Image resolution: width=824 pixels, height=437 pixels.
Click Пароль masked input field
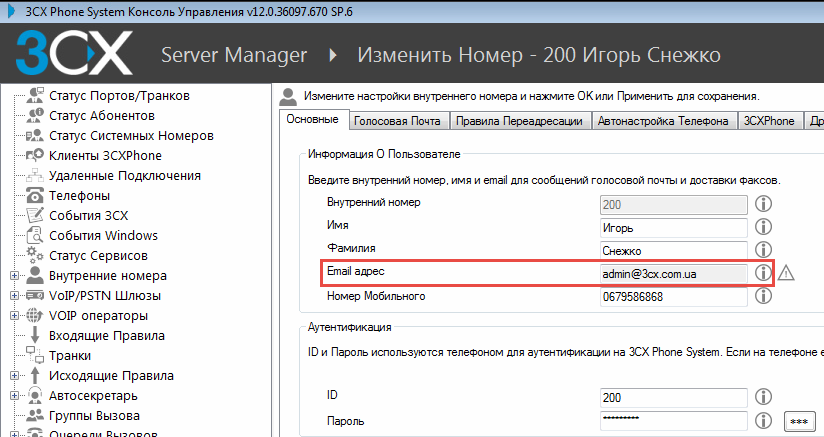(x=674, y=421)
